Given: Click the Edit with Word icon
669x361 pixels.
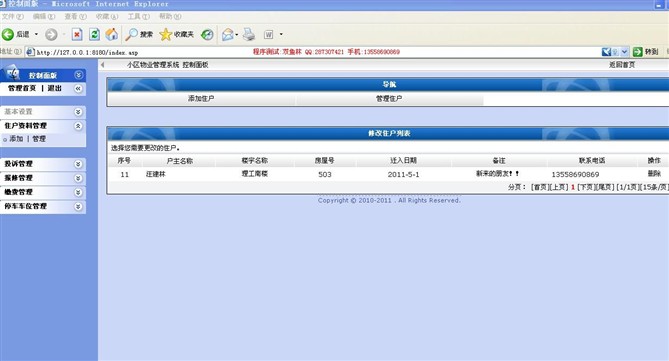Looking at the screenshot, I should (x=268, y=35).
